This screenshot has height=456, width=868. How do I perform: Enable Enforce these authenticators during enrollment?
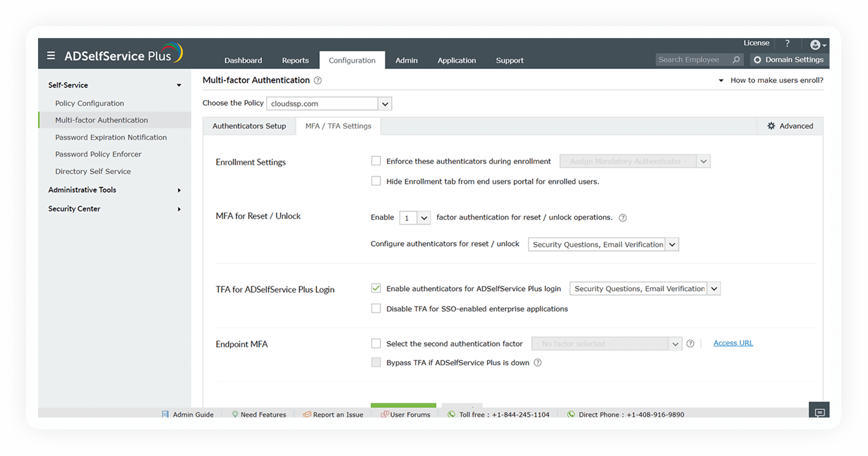[x=376, y=161]
